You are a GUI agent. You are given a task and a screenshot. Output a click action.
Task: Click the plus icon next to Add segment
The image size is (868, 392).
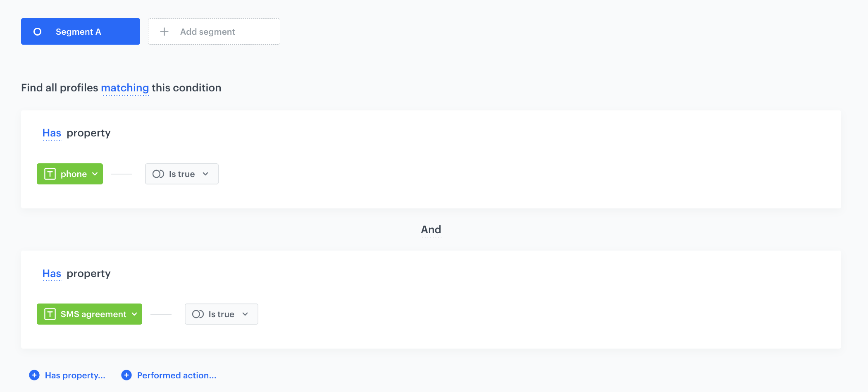[x=164, y=31]
